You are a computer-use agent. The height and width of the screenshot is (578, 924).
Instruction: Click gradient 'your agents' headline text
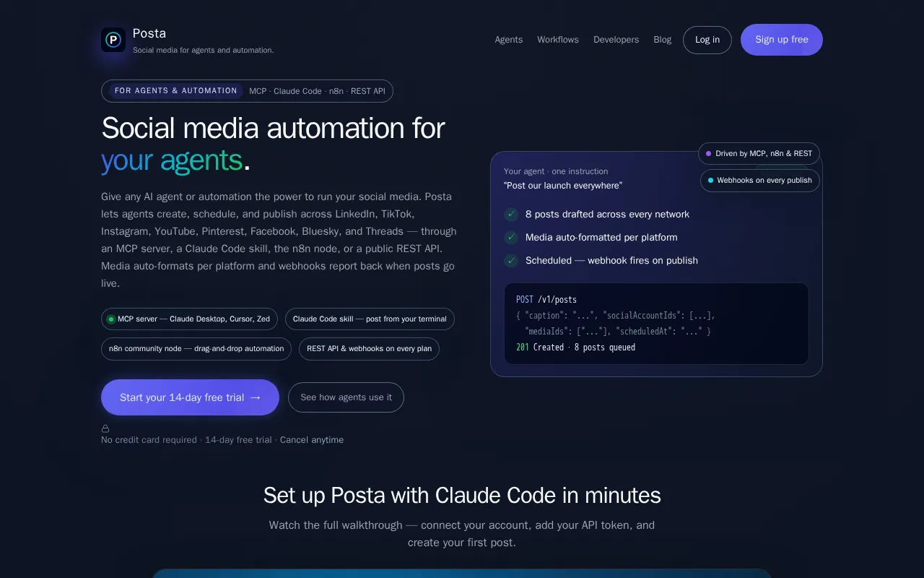[x=172, y=160]
